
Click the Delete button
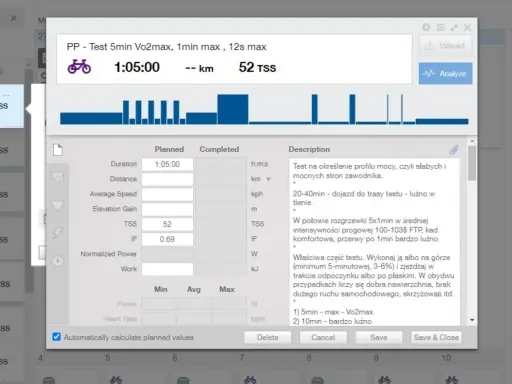point(268,337)
